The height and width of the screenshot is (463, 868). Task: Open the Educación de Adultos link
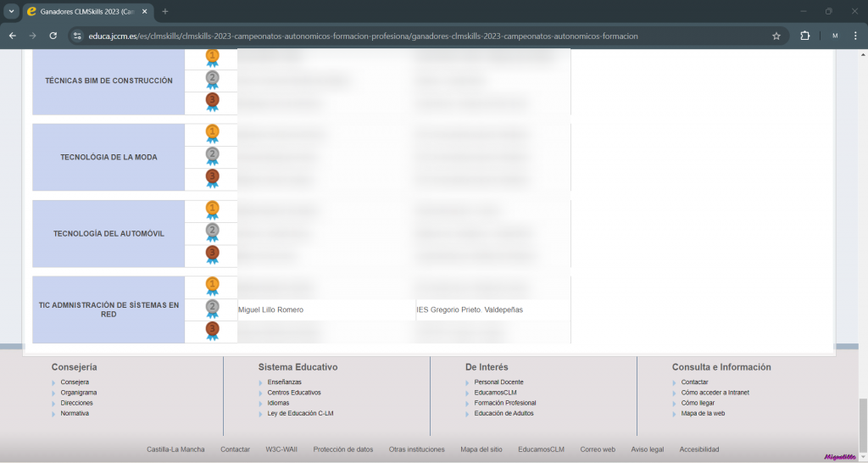point(504,413)
